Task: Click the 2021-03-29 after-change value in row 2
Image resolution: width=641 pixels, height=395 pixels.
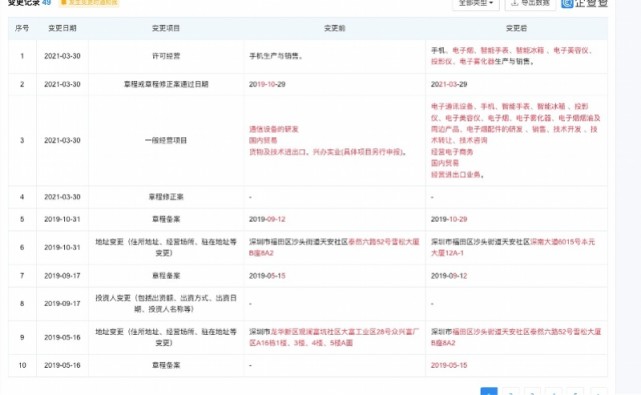Action: [x=449, y=84]
